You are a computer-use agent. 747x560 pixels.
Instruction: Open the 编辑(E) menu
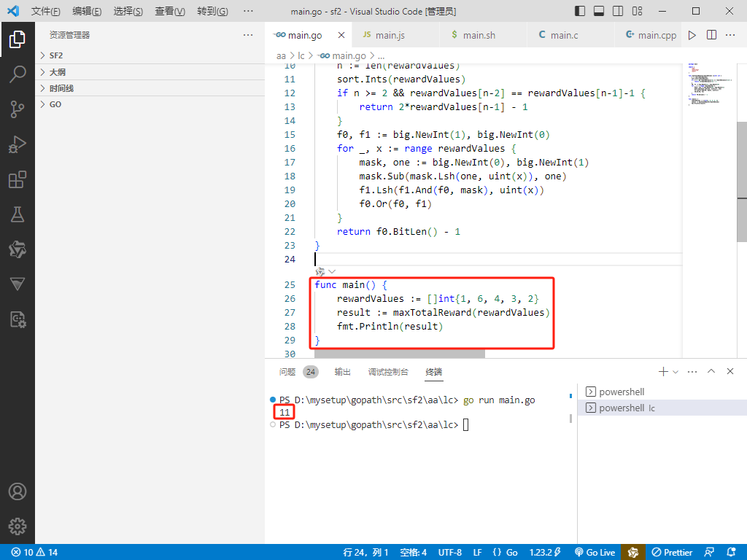click(87, 11)
